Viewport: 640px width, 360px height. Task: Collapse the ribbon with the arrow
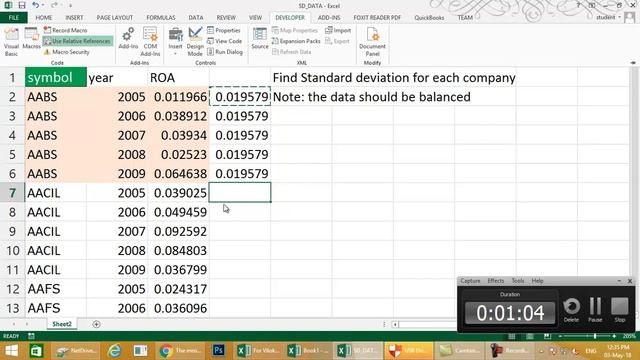point(633,63)
